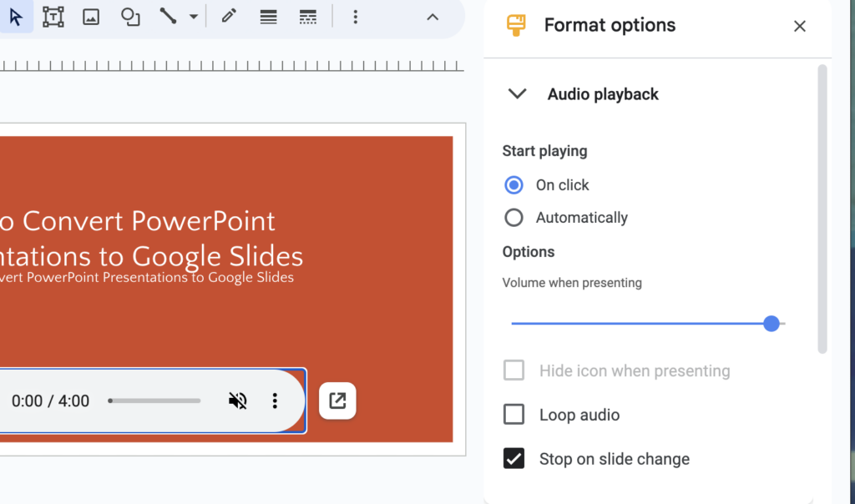Click the Border color pencil icon

coord(228,17)
